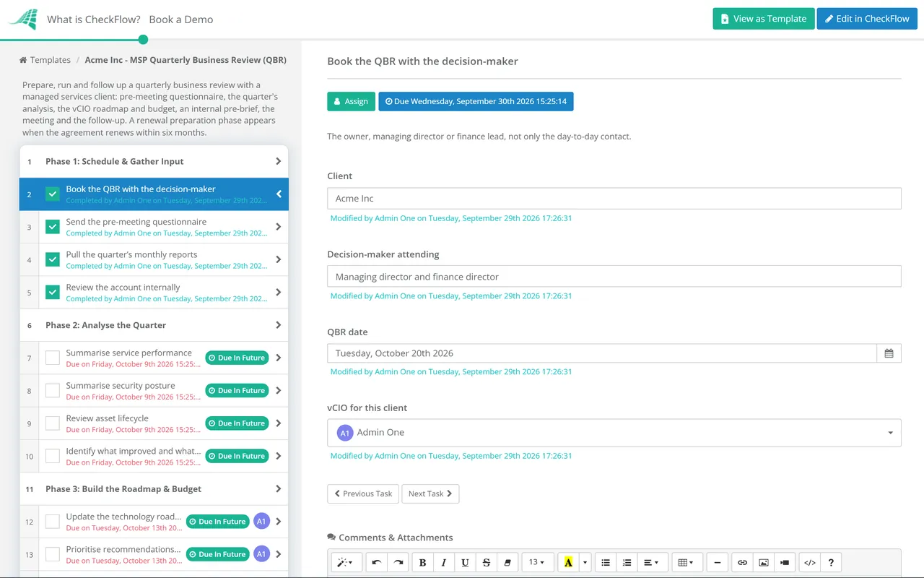The height and width of the screenshot is (578, 924).
Task: Insert a hyperlink in the comment
Action: 742,562
